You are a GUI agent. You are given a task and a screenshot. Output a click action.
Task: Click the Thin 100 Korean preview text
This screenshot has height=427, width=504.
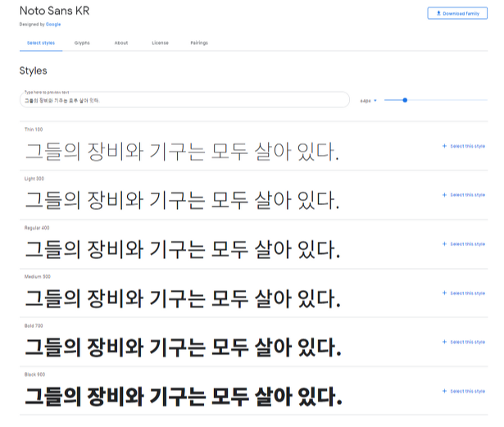(182, 152)
